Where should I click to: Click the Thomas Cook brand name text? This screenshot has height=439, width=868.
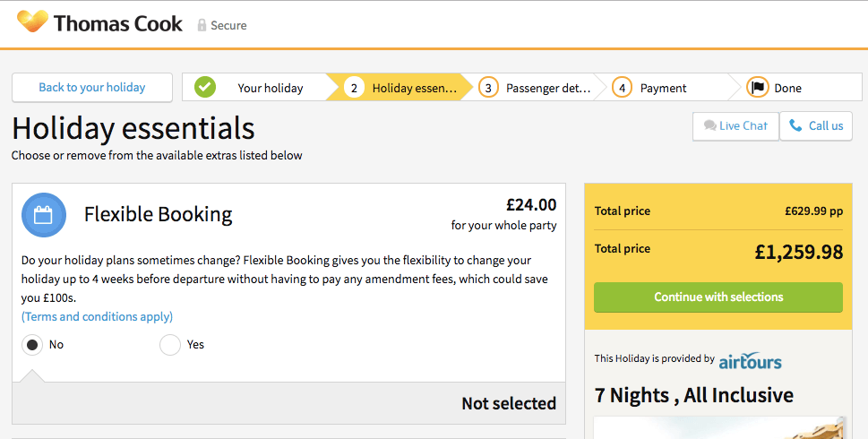tap(118, 23)
